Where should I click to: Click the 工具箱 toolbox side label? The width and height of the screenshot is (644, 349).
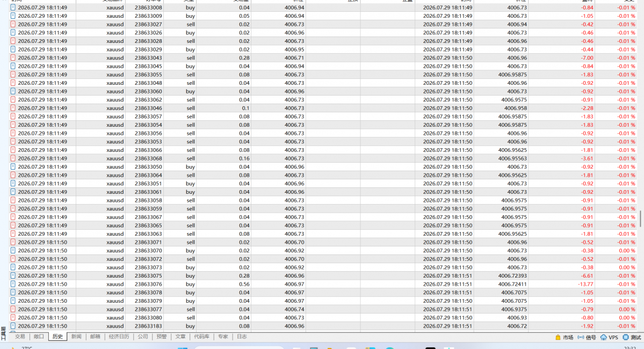coord(3,333)
